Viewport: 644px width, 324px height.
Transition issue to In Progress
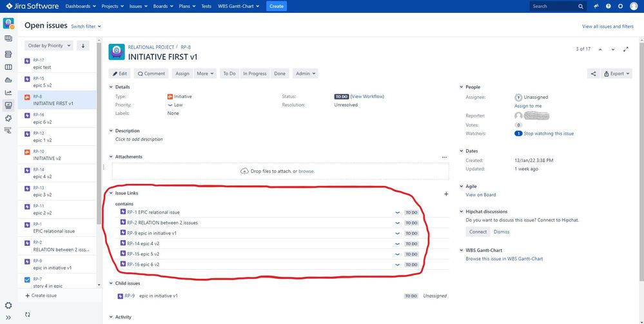255,74
